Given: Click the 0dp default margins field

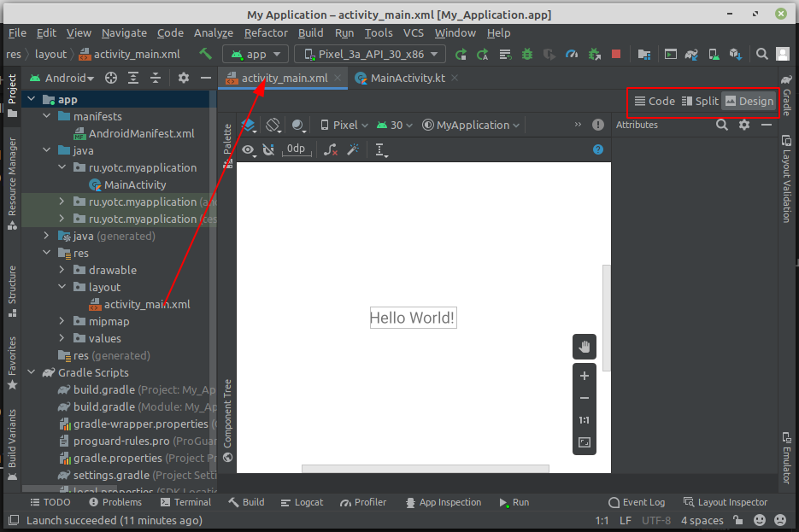Looking at the screenshot, I should click(296, 149).
